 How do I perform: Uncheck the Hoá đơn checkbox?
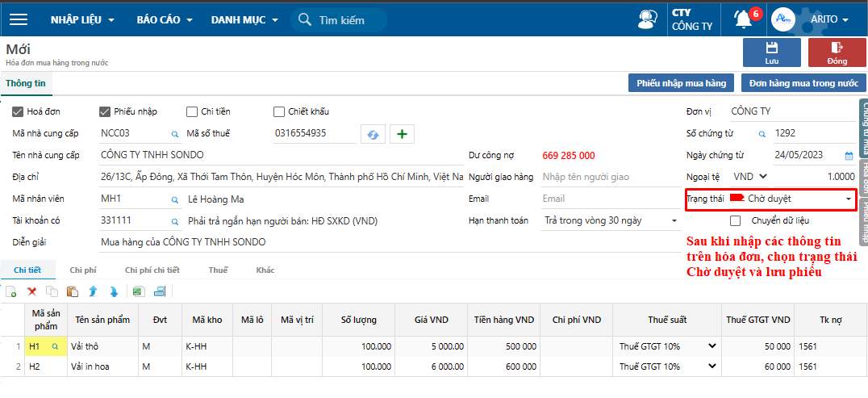[x=18, y=112]
